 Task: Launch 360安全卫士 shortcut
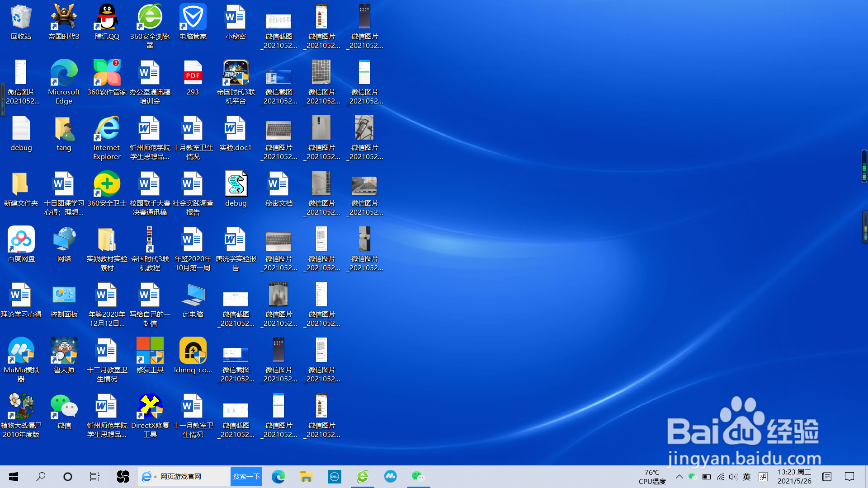click(x=107, y=189)
